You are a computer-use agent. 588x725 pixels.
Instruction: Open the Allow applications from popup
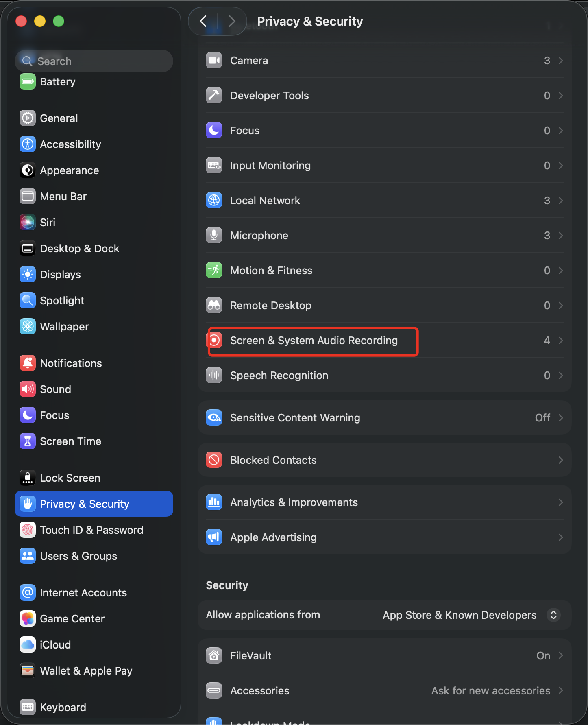[x=553, y=615]
